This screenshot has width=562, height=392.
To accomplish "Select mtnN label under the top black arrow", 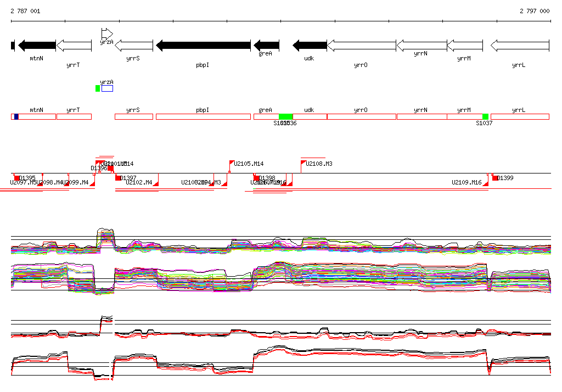I will point(36,58).
